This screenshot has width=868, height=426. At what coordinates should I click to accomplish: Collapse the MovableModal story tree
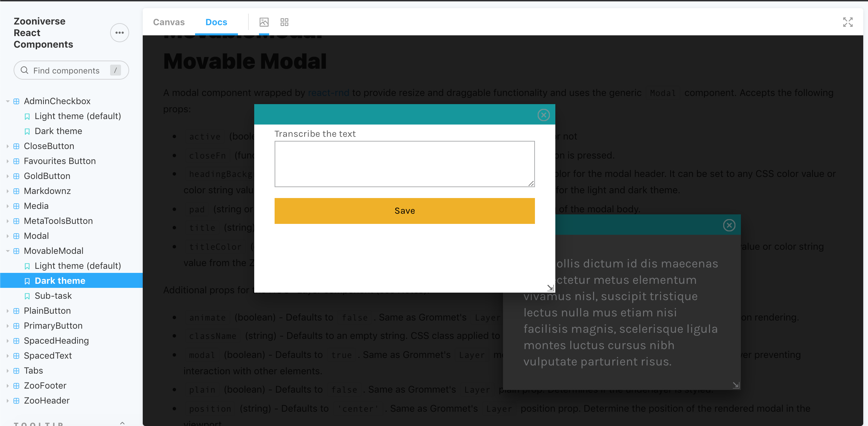click(x=7, y=251)
